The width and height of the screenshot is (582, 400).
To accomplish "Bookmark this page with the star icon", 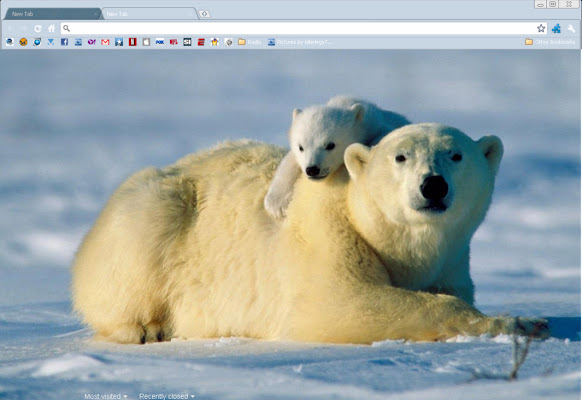I will (541, 28).
